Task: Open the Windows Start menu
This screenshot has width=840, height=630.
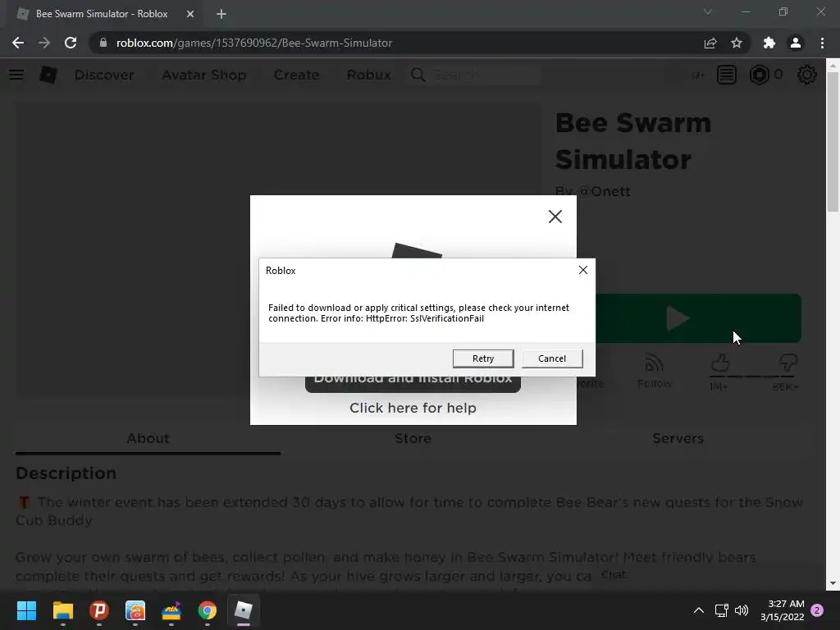Action: (x=26, y=610)
